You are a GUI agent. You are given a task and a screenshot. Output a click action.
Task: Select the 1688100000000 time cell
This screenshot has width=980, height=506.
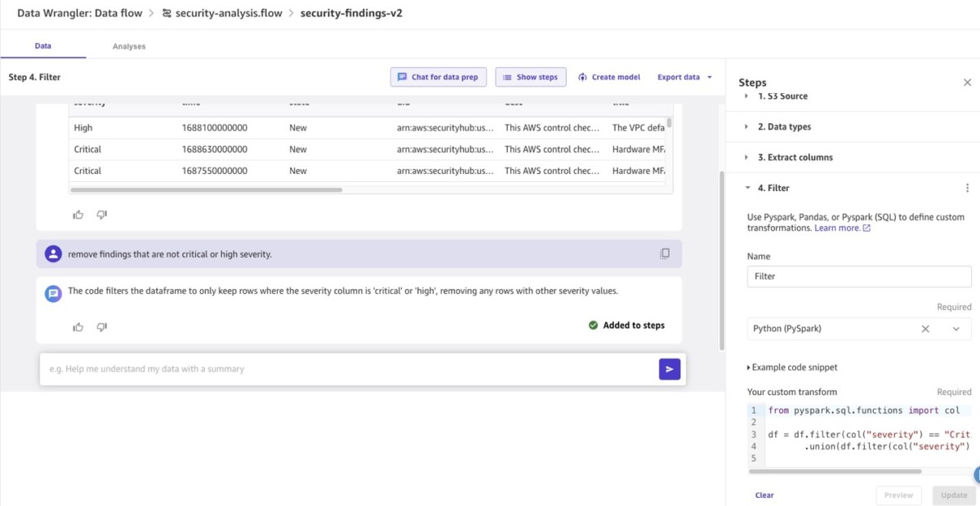pos(215,128)
